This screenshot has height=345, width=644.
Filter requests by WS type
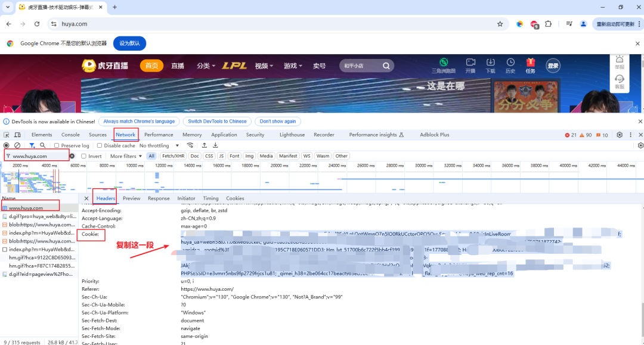click(x=306, y=156)
